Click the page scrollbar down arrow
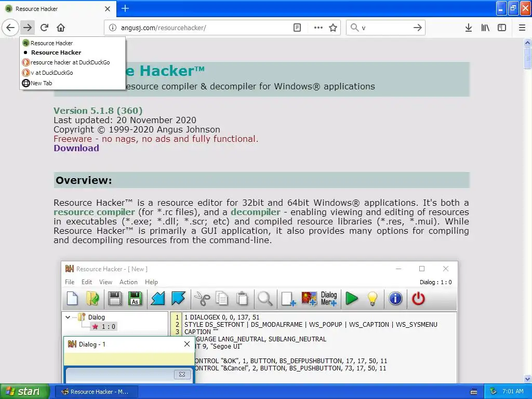The height and width of the screenshot is (399, 532). coord(527,379)
